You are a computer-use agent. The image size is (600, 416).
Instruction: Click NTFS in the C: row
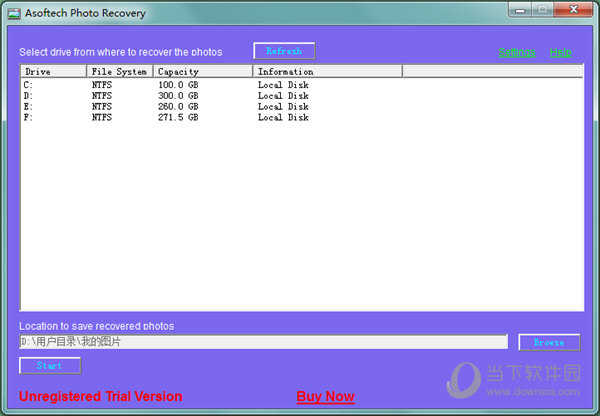(x=102, y=85)
